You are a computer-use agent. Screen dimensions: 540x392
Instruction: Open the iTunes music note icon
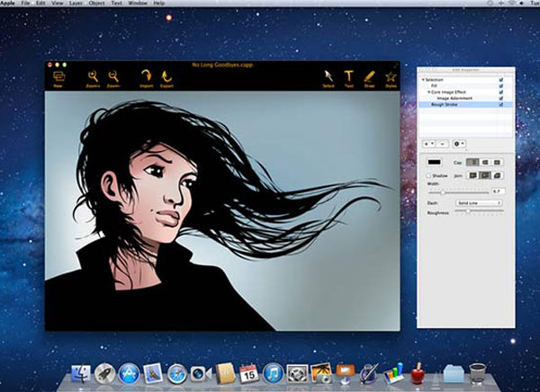click(x=273, y=374)
